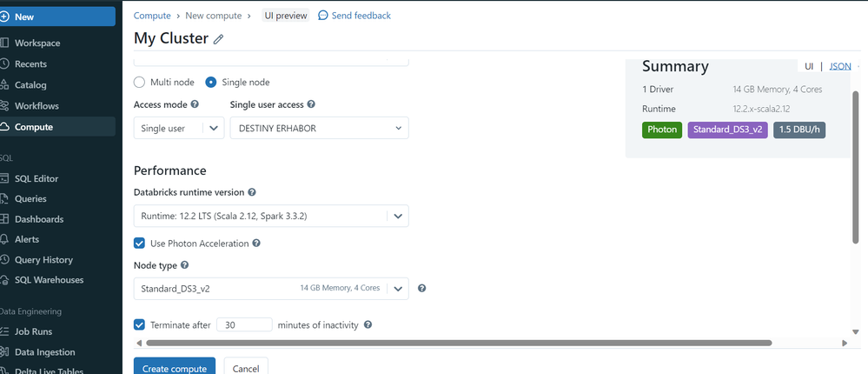
Task: Open the Runtime 12.2 LTS dropdown
Action: click(x=271, y=216)
